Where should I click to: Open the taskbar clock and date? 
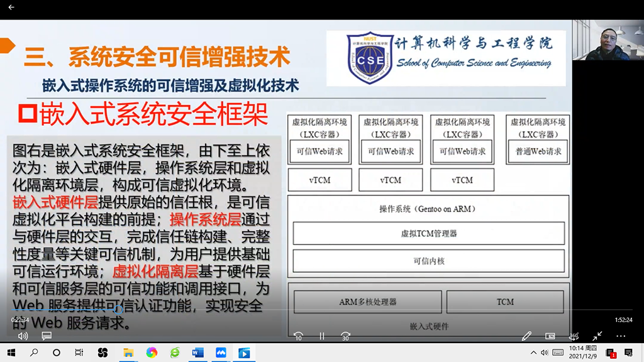(582, 353)
